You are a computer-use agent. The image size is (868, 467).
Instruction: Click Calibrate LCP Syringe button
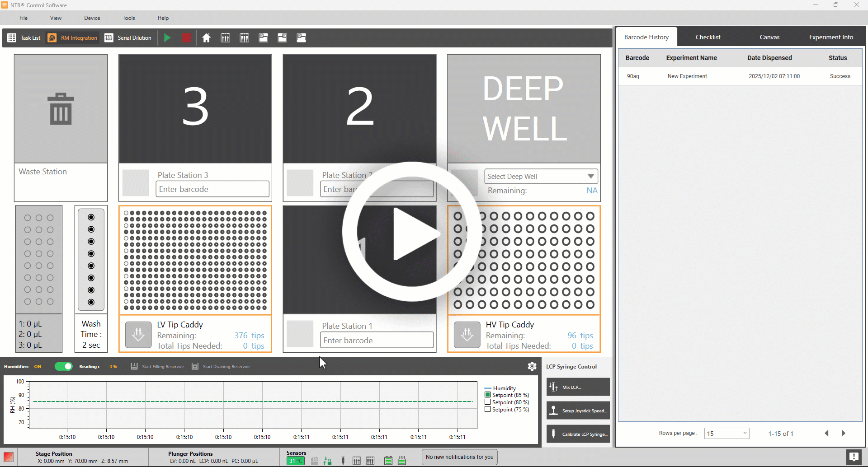tap(578, 434)
